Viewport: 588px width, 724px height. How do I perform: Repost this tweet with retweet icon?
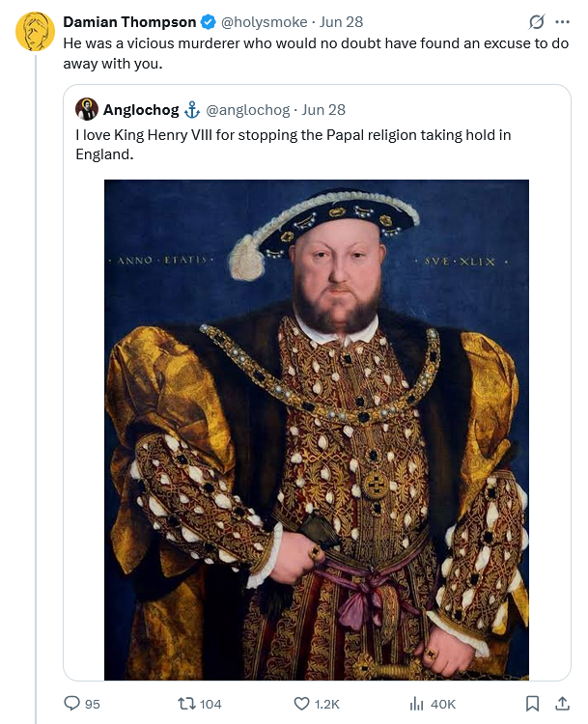tap(186, 704)
